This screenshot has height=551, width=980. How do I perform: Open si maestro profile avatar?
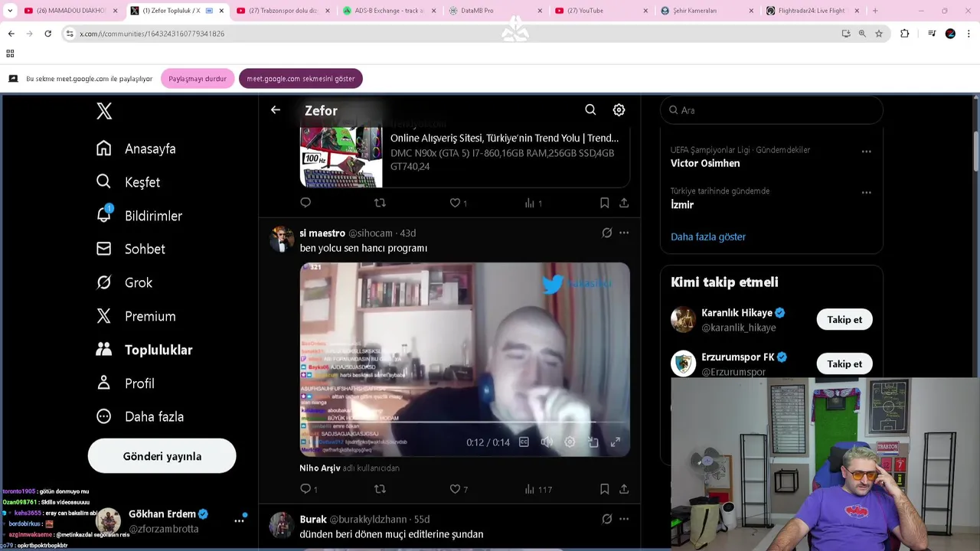(x=282, y=240)
